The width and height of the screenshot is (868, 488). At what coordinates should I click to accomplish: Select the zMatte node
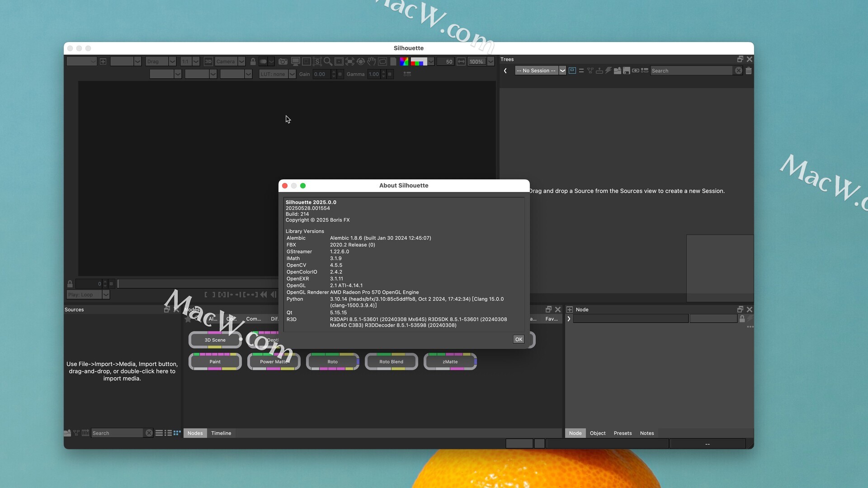(450, 361)
